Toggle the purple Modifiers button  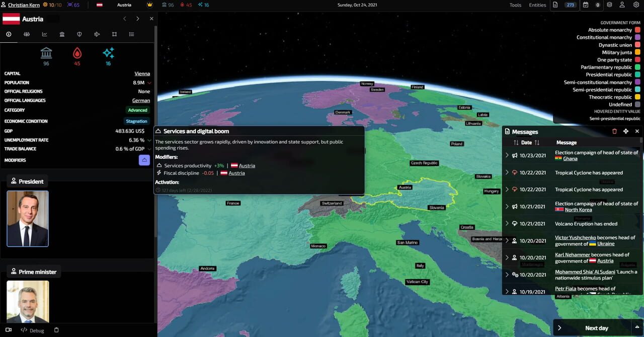point(144,160)
